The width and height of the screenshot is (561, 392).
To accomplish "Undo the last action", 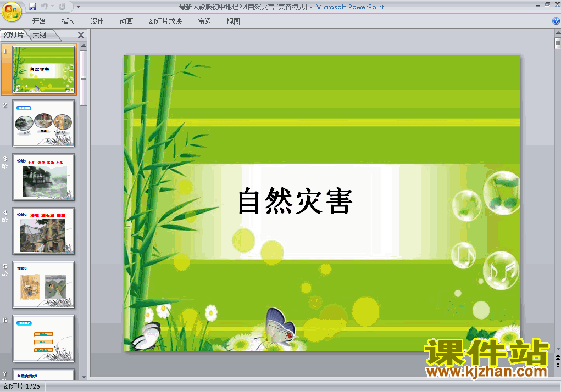I will tap(45, 7).
